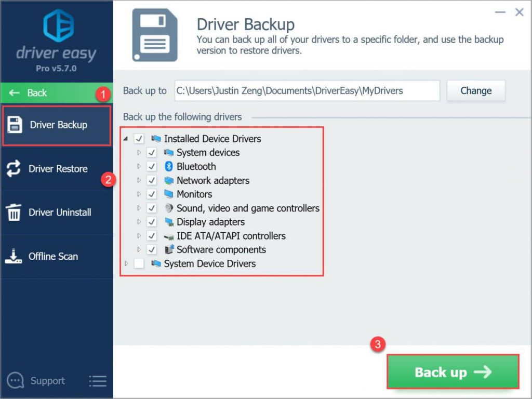The image size is (532, 399).
Task: Click the Offline Scan download icon
Action: (13, 256)
